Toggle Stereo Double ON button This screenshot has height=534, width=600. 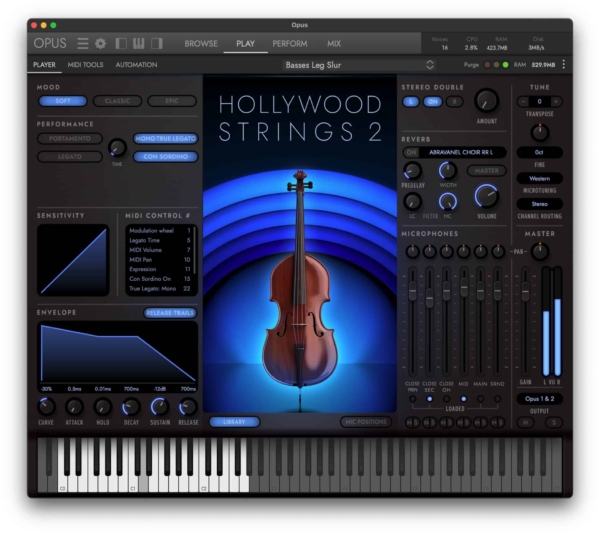(x=433, y=101)
